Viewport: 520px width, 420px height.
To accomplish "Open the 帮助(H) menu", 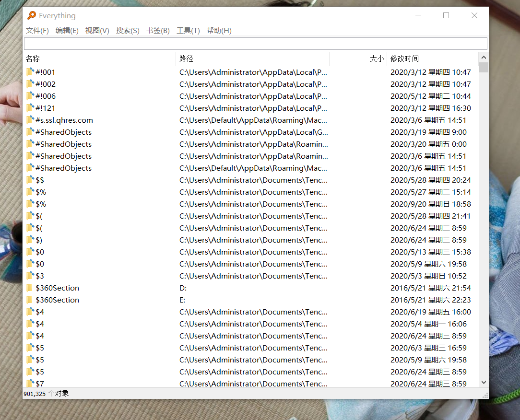I will click(219, 30).
